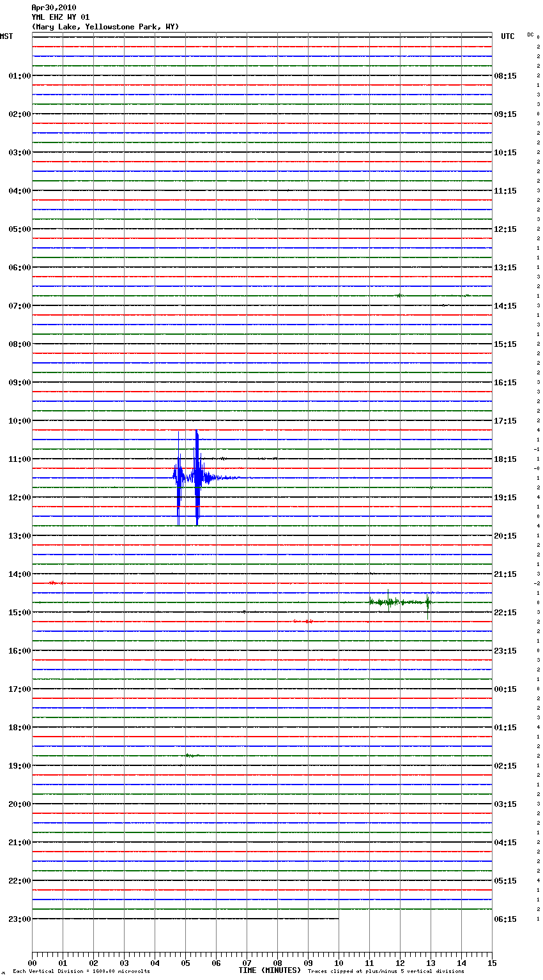Click the TIME (MINUTES) axis title

(x=270, y=970)
